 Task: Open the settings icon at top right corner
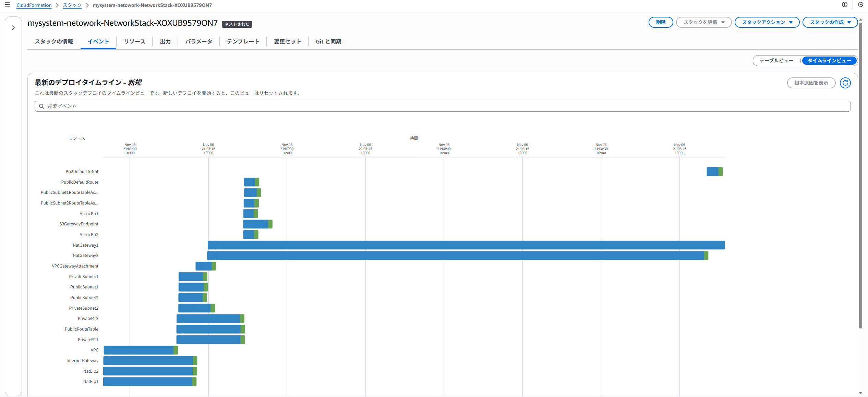860,4
